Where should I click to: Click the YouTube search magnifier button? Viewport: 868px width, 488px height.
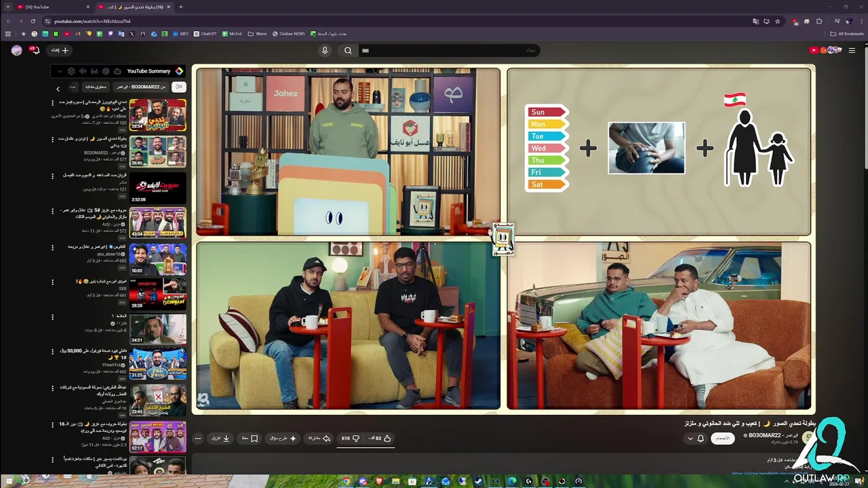(x=348, y=50)
